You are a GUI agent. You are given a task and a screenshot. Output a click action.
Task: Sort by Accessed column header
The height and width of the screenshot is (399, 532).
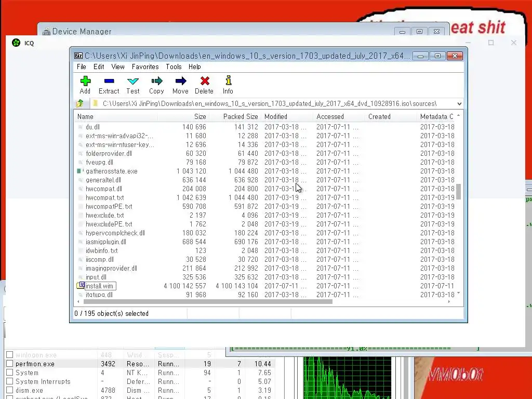tap(339, 116)
